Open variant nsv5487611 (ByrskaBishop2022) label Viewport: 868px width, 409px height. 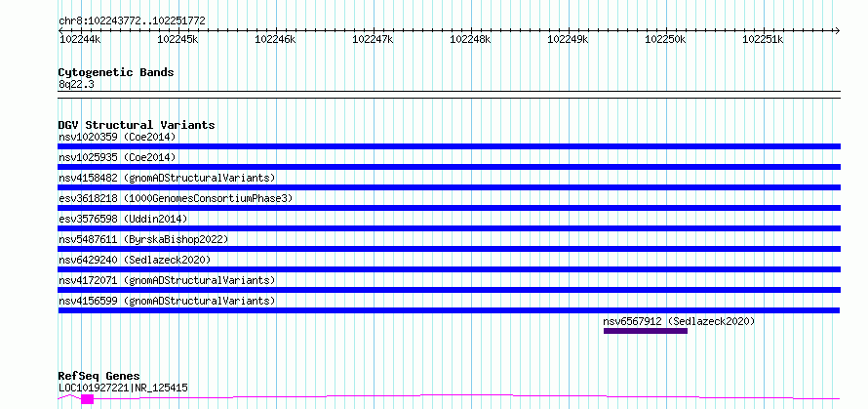pos(142,239)
